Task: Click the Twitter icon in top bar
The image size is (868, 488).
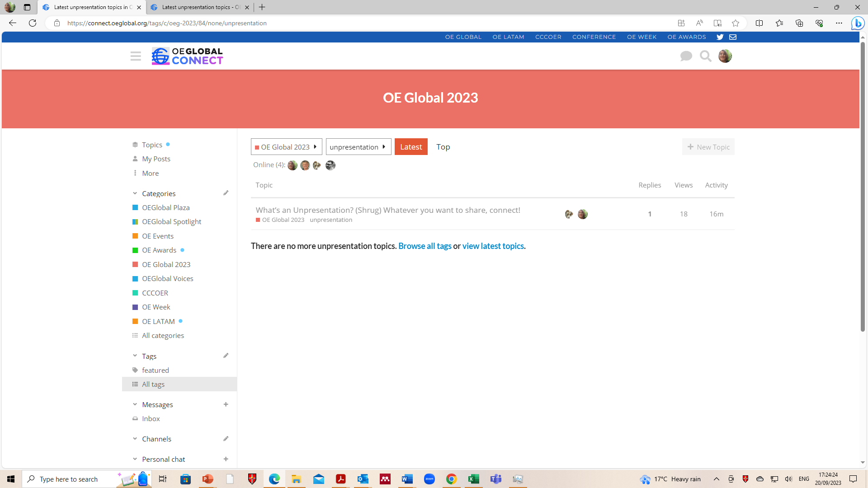Action: pos(720,37)
